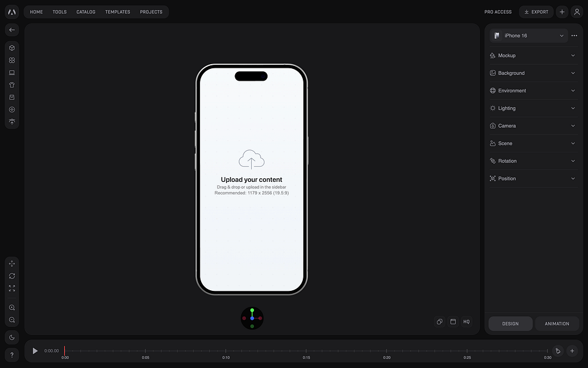The image size is (588, 368).
Task: Play the animation timeline
Action: click(x=35, y=351)
